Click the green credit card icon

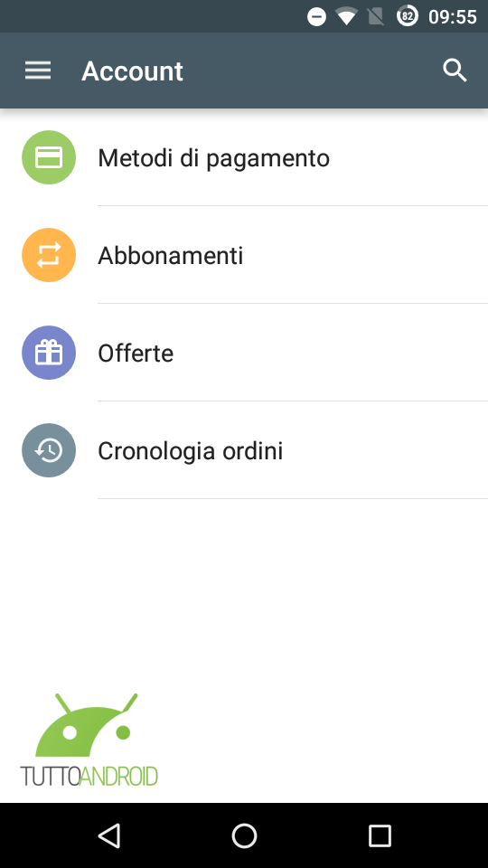49,157
